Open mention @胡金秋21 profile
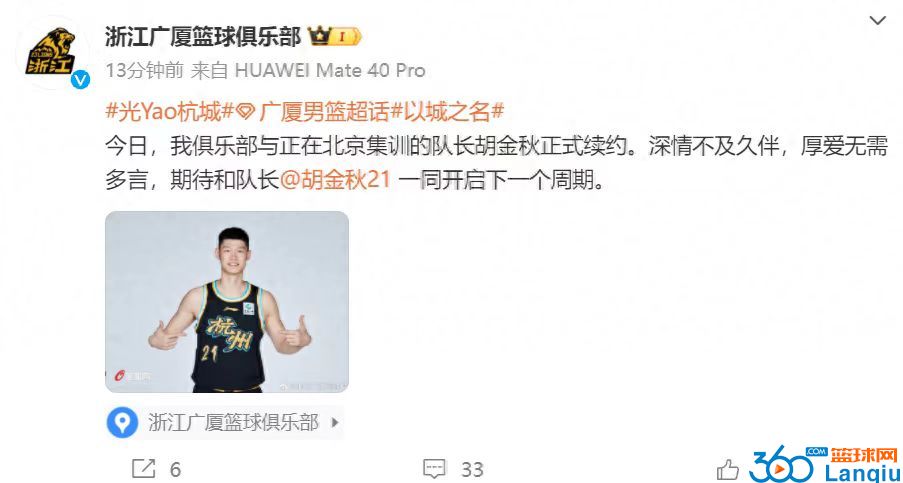 click(x=336, y=181)
